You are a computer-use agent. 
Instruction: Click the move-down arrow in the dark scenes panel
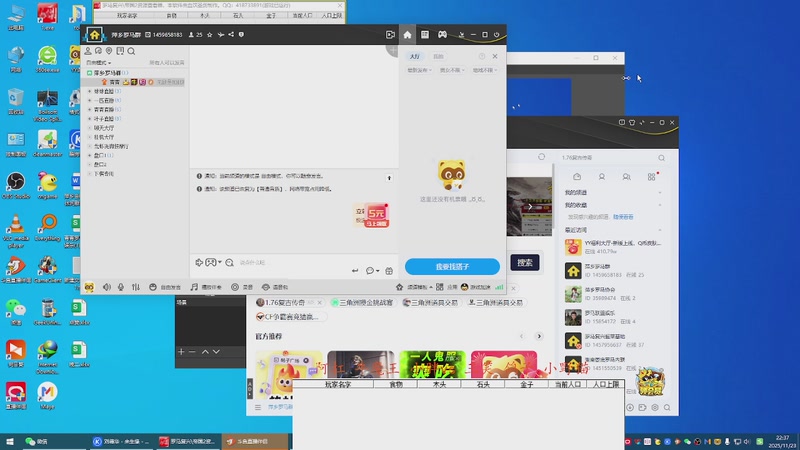[x=216, y=352]
